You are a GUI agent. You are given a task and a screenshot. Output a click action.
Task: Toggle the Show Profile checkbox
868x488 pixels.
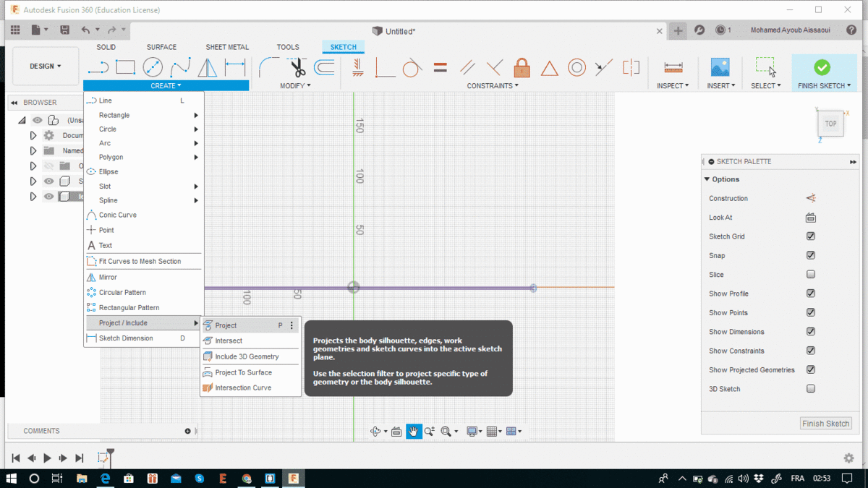[x=811, y=294]
